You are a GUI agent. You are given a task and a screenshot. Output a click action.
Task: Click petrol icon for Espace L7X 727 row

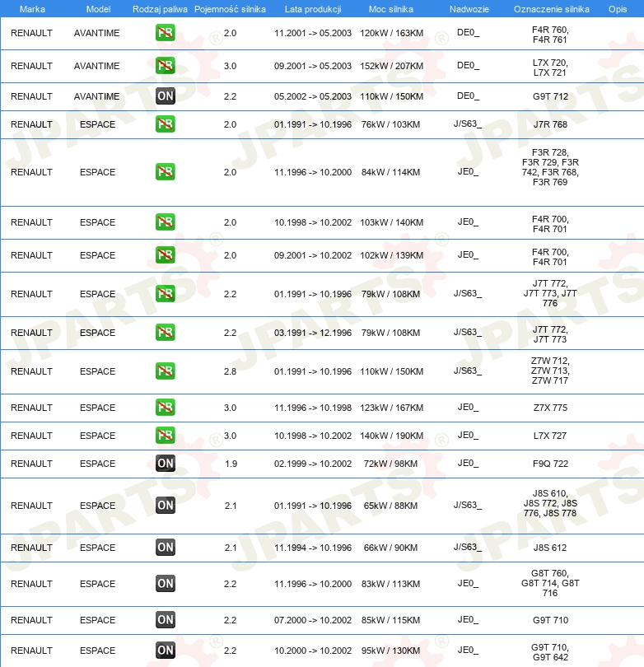165,436
